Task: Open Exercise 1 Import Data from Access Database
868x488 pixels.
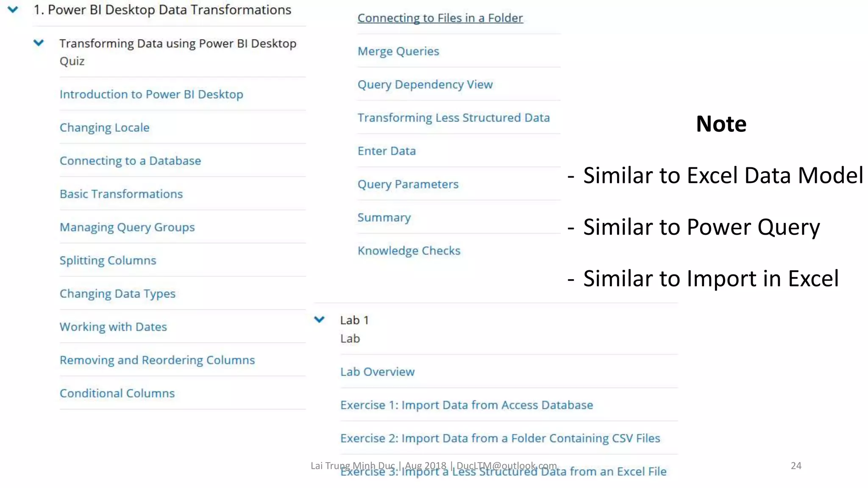Action: [x=466, y=405]
